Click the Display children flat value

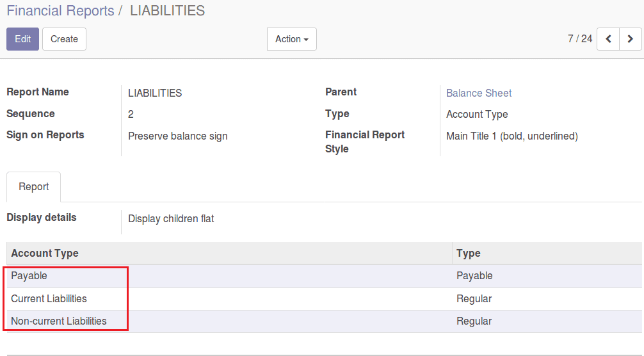pos(171,218)
